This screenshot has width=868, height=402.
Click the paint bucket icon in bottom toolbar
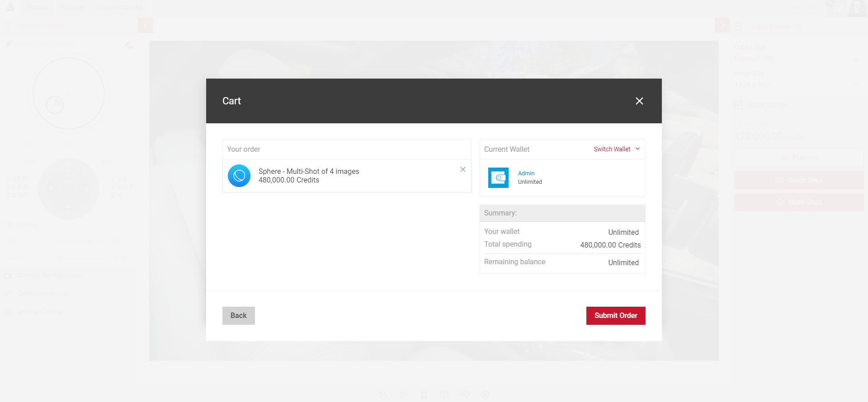click(424, 395)
